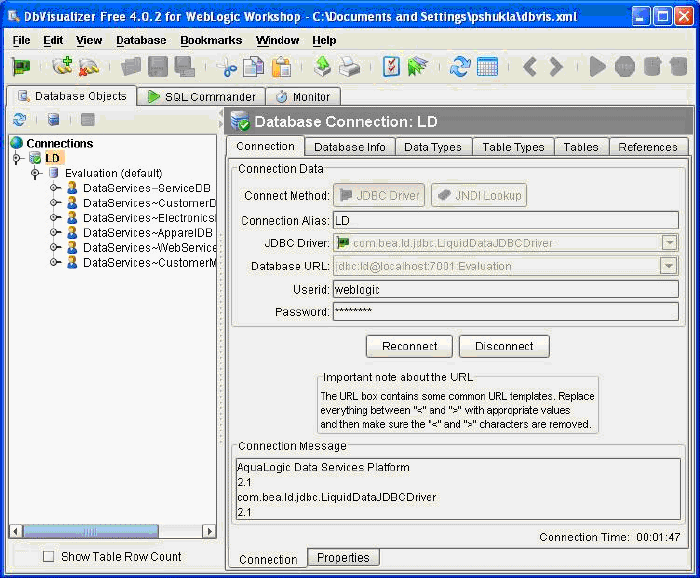The height and width of the screenshot is (578, 700).
Task: Open the Help menu
Action: [324, 40]
